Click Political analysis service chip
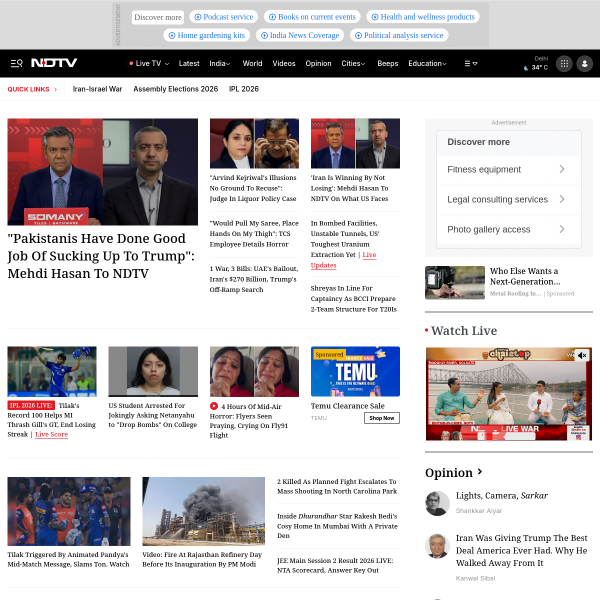The width and height of the screenshot is (600, 600). point(399,35)
